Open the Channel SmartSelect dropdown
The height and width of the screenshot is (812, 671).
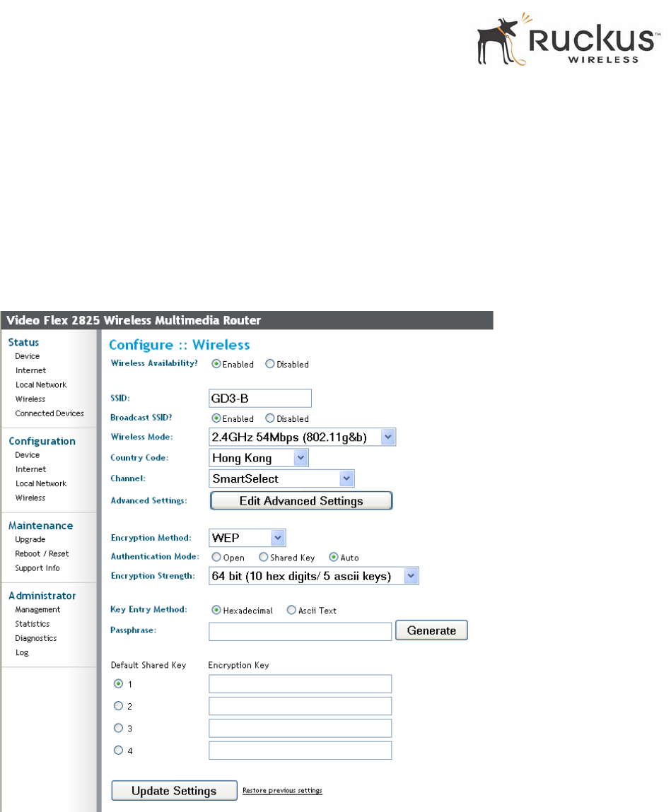(x=281, y=478)
